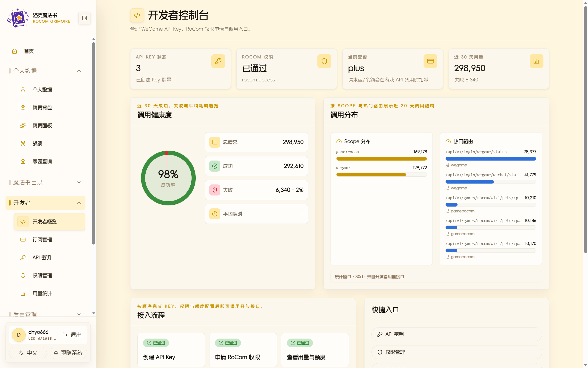Open 家园查询 in sidebar
Image resolution: width=588 pixels, height=368 pixels.
click(x=50, y=161)
